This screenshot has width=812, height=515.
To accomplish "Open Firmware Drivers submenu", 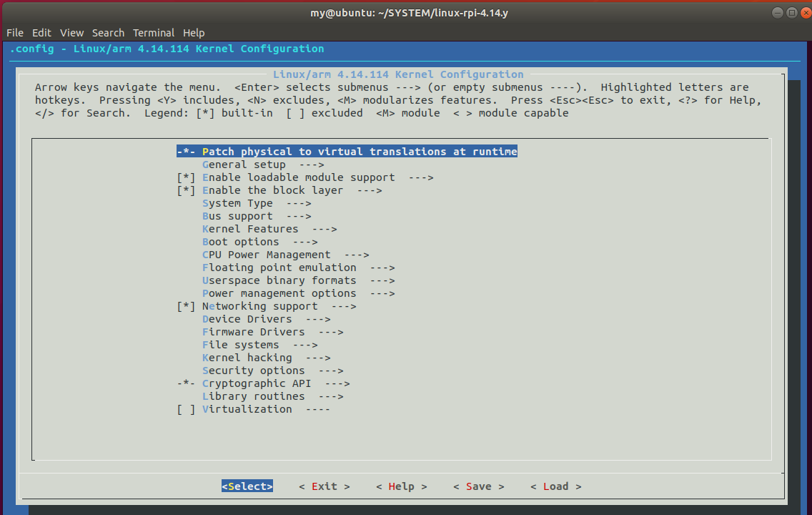I will click(272, 332).
